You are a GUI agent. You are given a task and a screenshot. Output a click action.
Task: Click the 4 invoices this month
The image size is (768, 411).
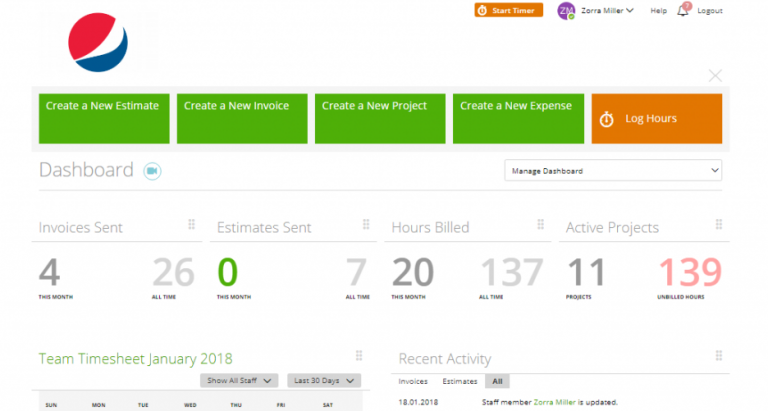49,272
